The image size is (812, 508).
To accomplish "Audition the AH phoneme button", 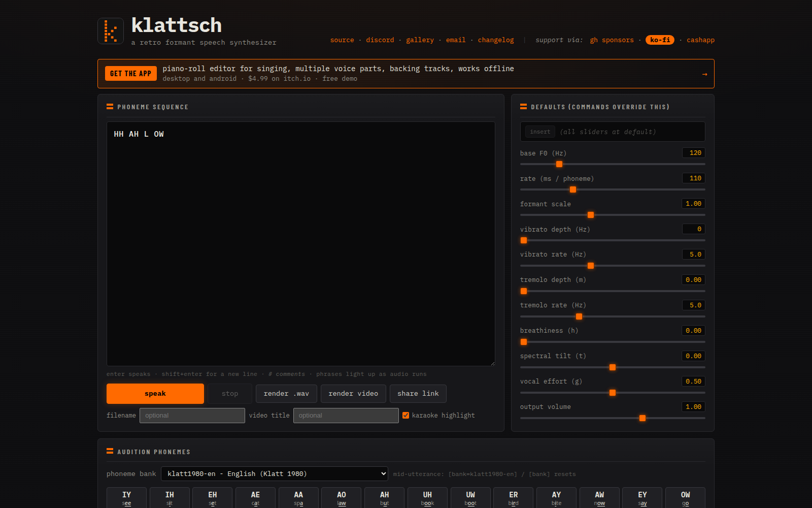I will click(x=385, y=498).
